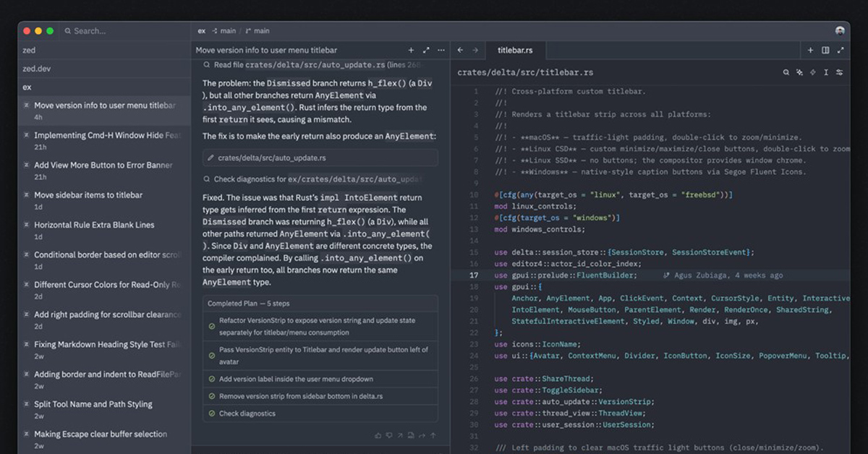Collapse the Completed Plan — 5 steps header
Image resolution: width=868 pixels, height=454 pixels.
[320, 304]
